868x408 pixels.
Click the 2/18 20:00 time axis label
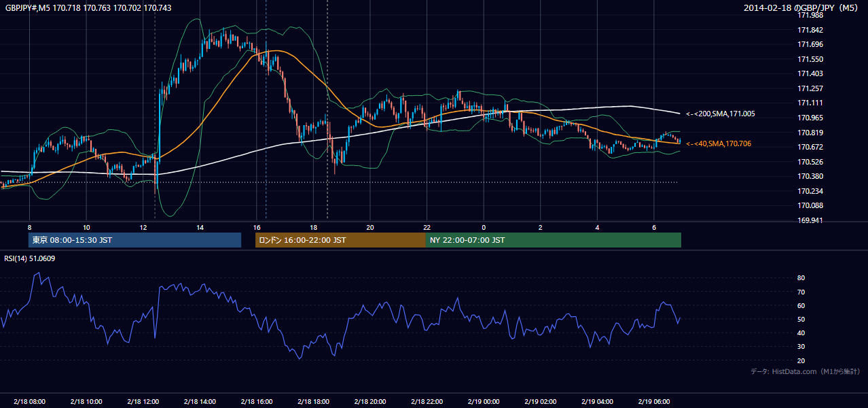(x=370, y=402)
